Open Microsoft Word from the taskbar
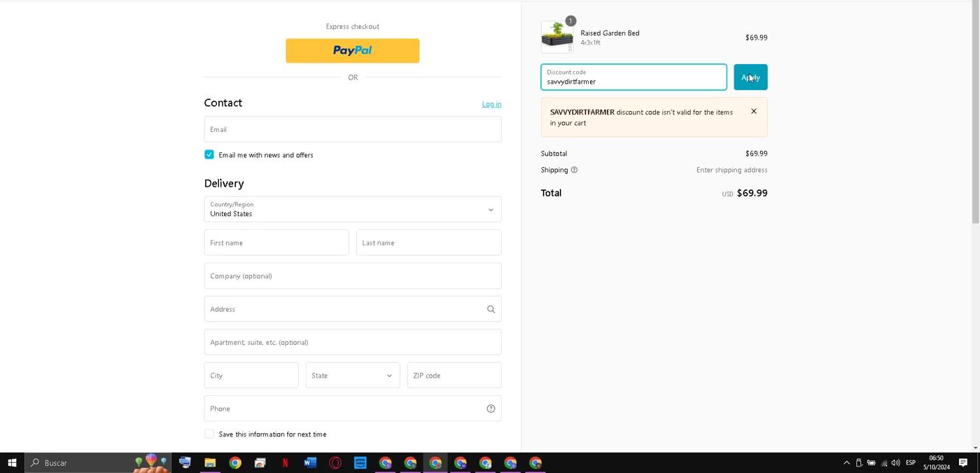980x473 pixels. pyautogui.click(x=310, y=463)
